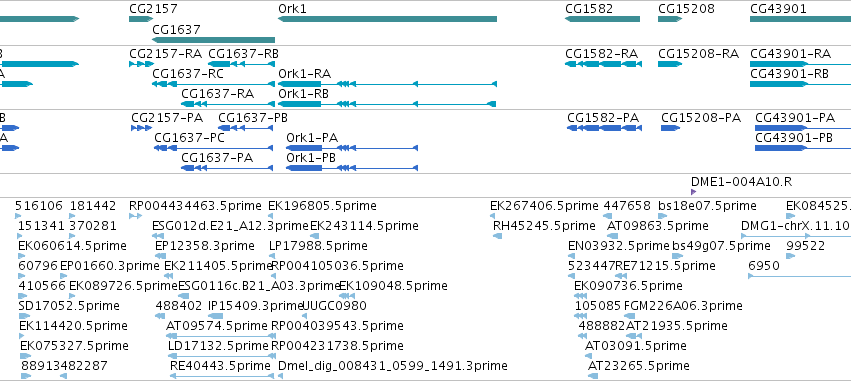Open the CG43901 gene feature
This screenshot has width=851, height=381.
coord(801,19)
